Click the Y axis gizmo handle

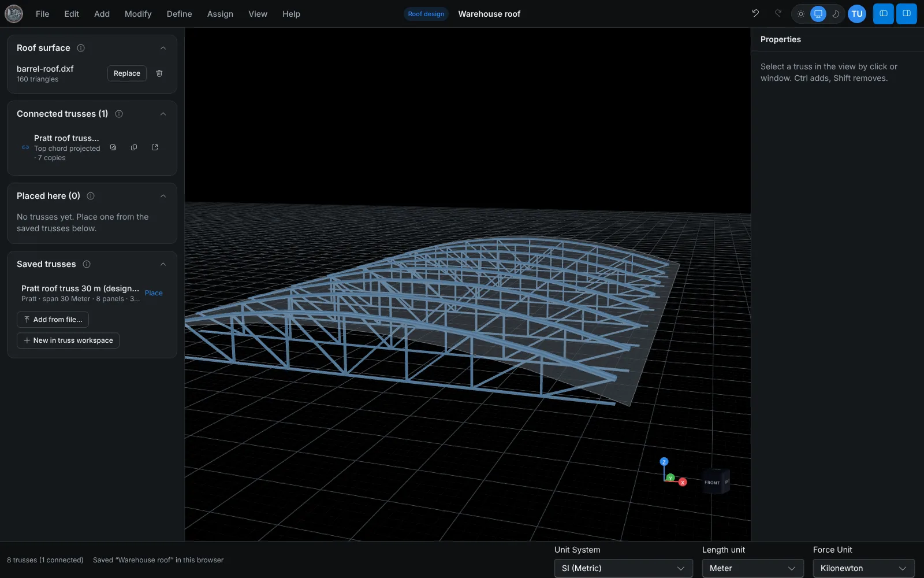670,477
